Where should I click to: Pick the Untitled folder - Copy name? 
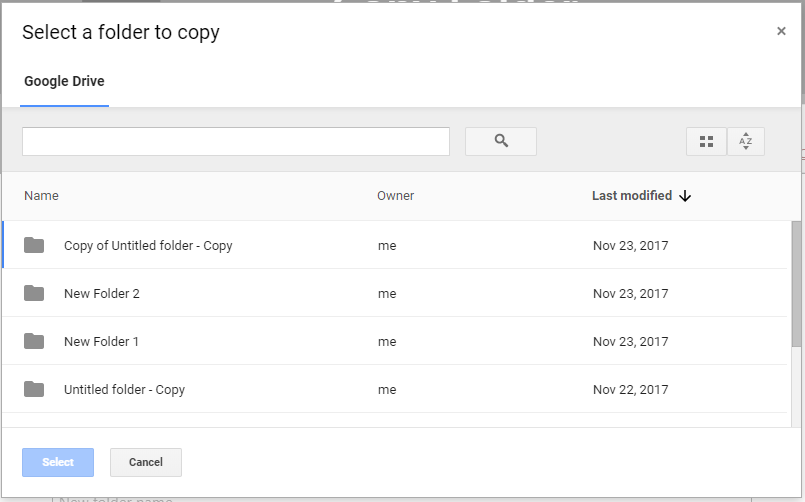pos(124,390)
